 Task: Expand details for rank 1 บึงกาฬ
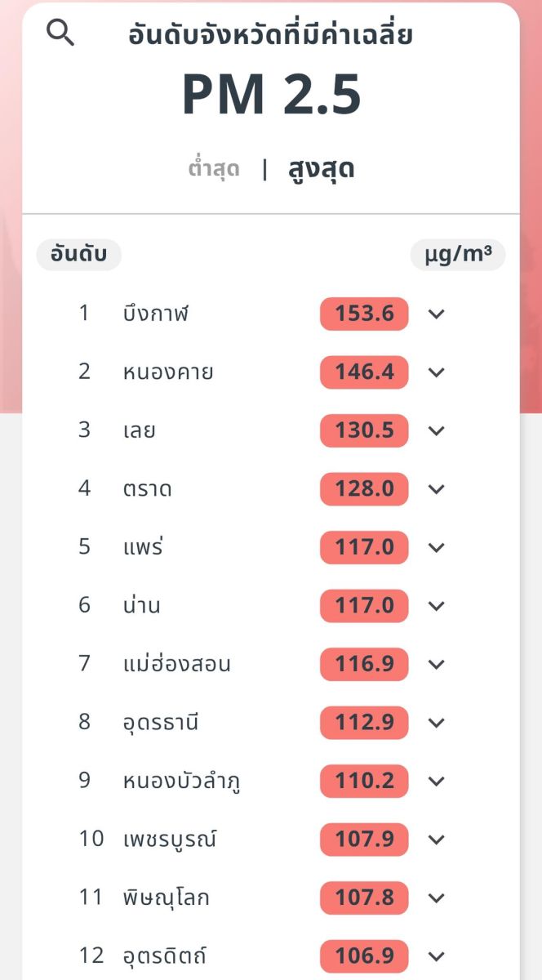(438, 314)
